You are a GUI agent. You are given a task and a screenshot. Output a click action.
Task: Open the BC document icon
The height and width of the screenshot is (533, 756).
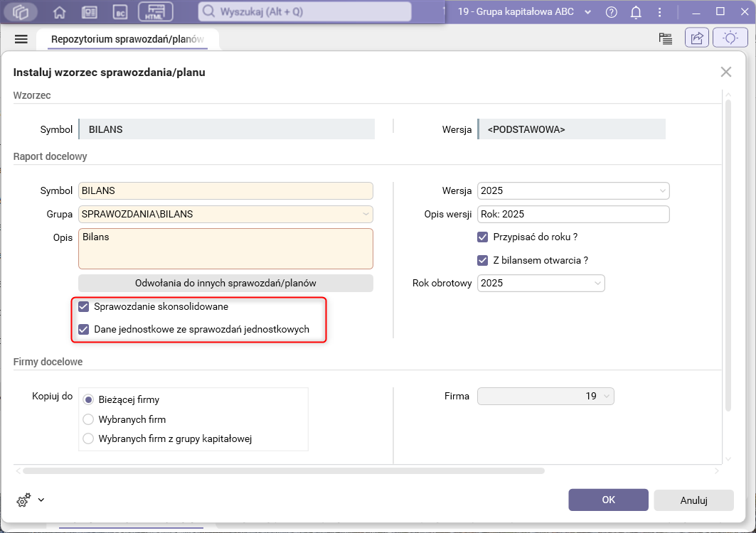tap(120, 12)
